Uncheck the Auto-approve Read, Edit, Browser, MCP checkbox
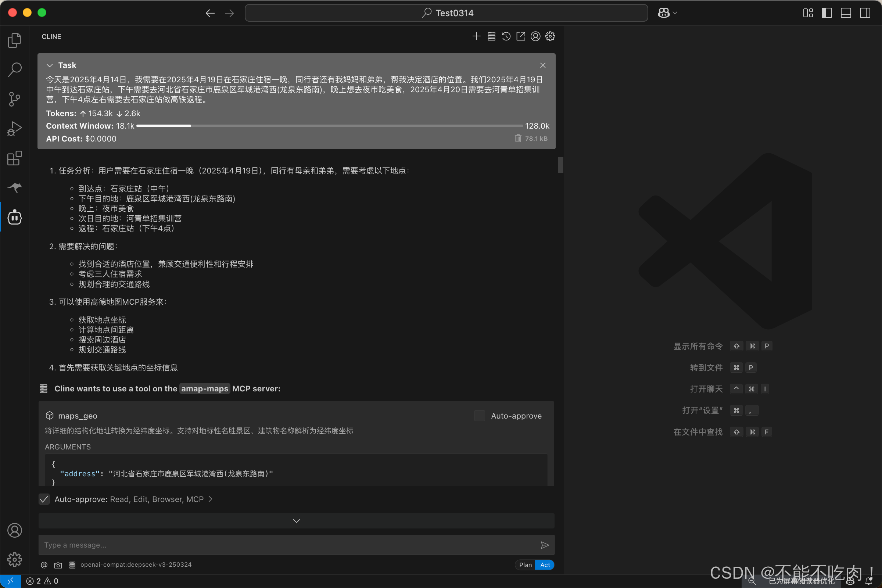The height and width of the screenshot is (588, 882). pos(44,499)
